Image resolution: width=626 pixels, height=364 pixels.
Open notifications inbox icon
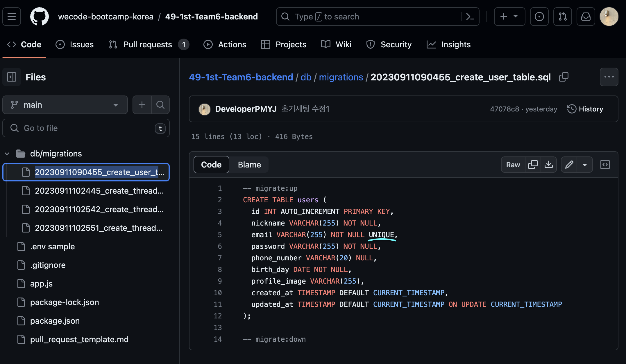click(586, 17)
